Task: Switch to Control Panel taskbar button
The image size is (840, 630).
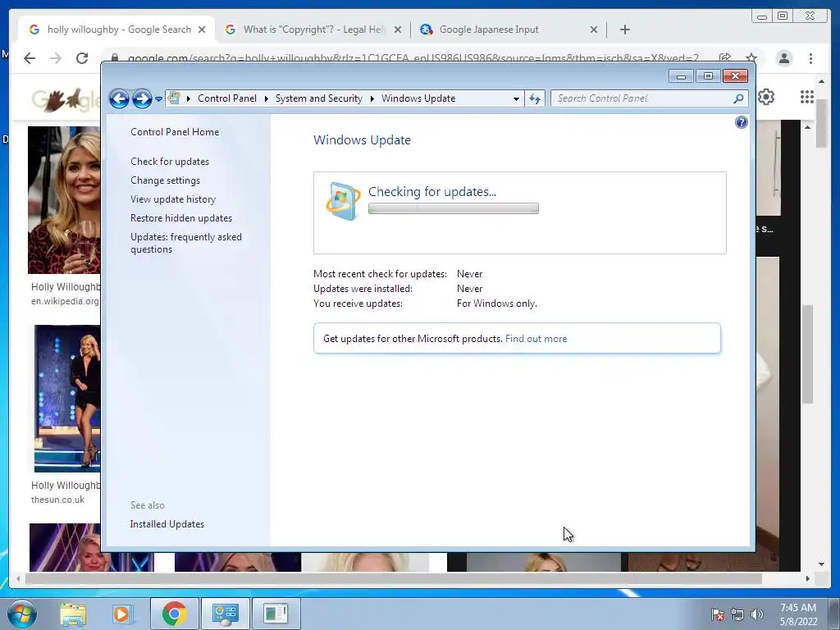Action: coord(225,614)
